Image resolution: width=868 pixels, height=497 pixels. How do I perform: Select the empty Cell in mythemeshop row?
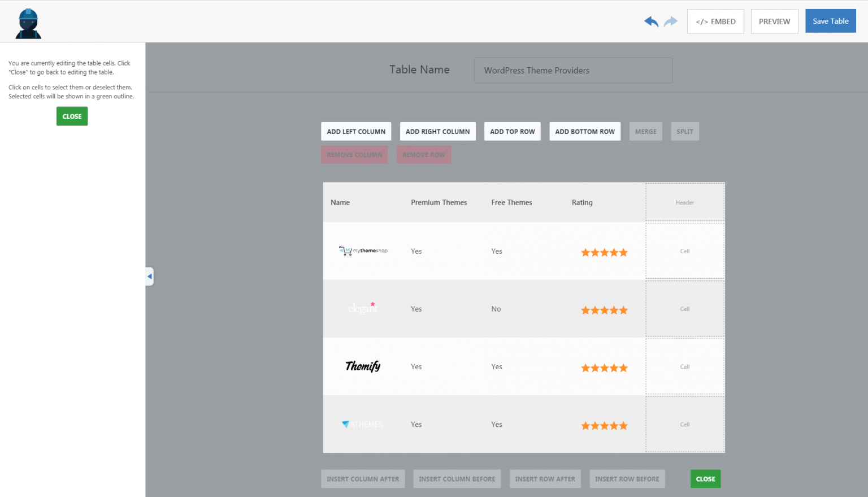tap(685, 251)
